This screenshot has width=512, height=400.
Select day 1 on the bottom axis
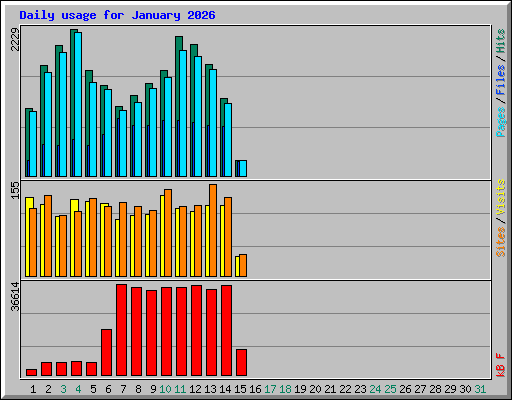click(x=33, y=389)
